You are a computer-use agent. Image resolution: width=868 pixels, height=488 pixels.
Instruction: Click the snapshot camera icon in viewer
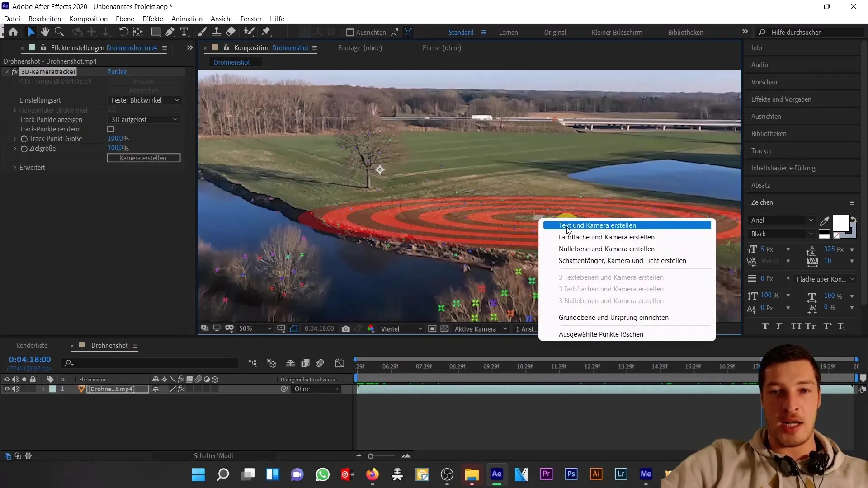click(x=346, y=329)
